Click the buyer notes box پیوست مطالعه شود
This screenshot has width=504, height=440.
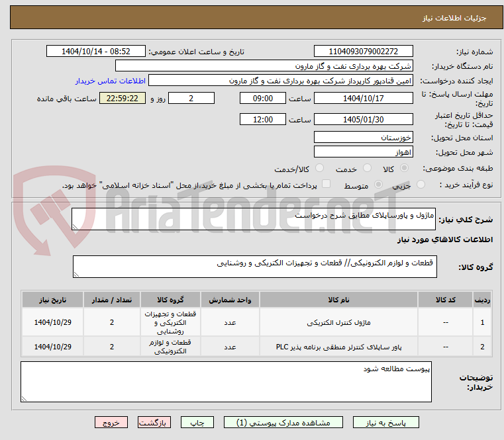(226, 382)
